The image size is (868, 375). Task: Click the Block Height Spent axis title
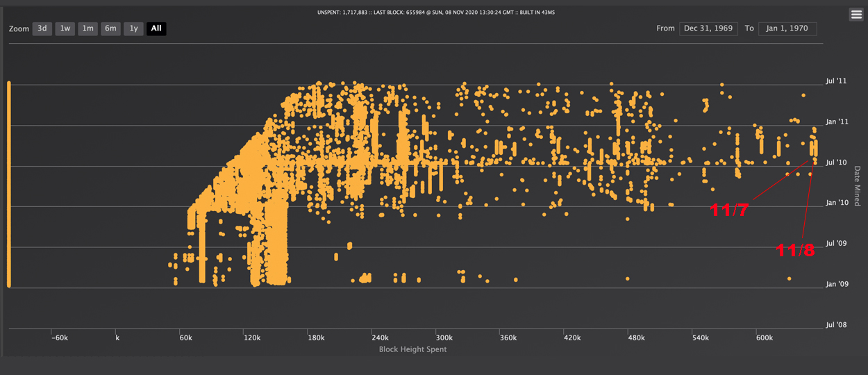pos(412,349)
